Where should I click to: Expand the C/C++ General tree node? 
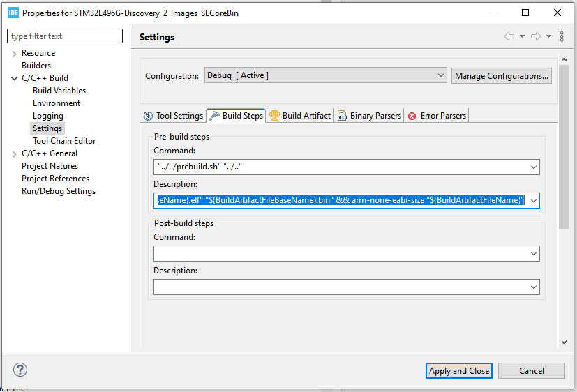pyautogui.click(x=15, y=153)
